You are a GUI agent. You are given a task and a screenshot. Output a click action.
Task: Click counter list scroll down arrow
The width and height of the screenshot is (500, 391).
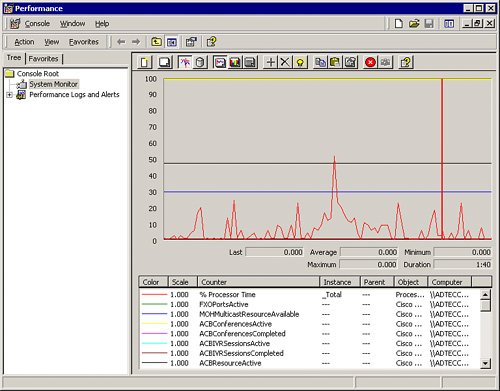coord(486,363)
